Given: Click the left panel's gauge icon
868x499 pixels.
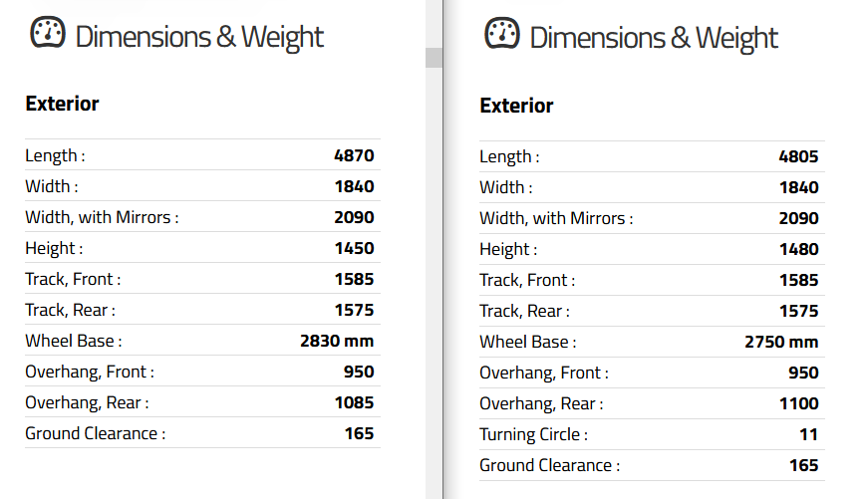Looking at the screenshot, I should click(x=48, y=33).
